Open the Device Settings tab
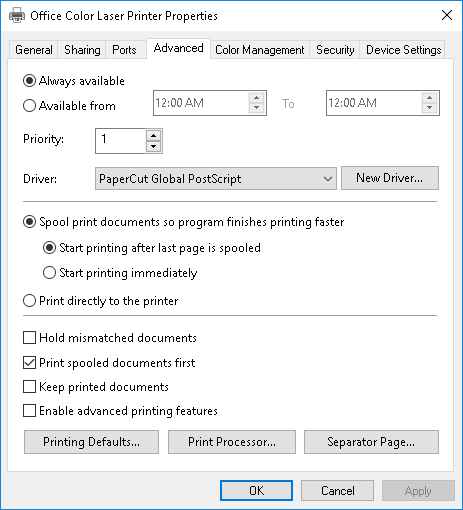This screenshot has width=463, height=510. tap(403, 50)
